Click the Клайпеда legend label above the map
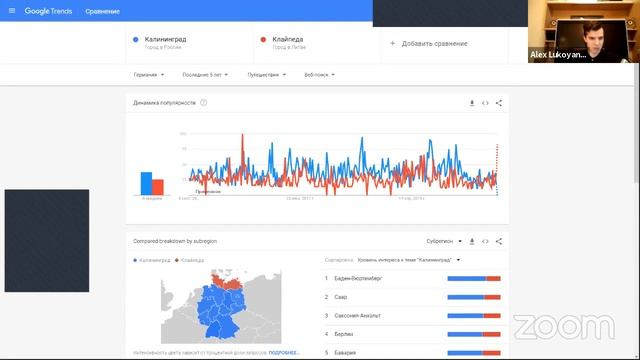 (192, 260)
